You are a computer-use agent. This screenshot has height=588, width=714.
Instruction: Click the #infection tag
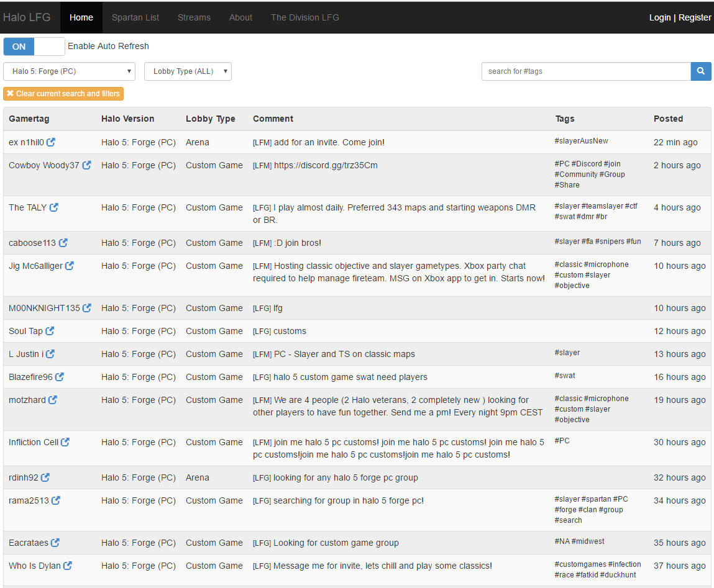(x=625, y=564)
